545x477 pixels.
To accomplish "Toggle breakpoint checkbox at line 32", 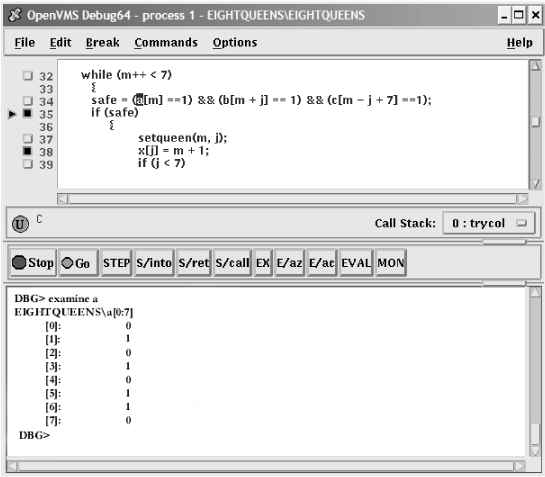I will tap(28, 75).
